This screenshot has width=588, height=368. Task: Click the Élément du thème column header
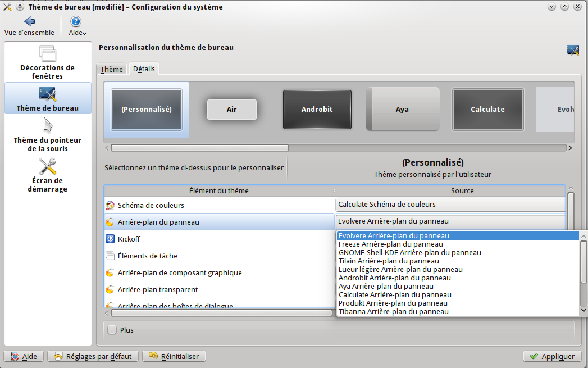pyautogui.click(x=218, y=190)
